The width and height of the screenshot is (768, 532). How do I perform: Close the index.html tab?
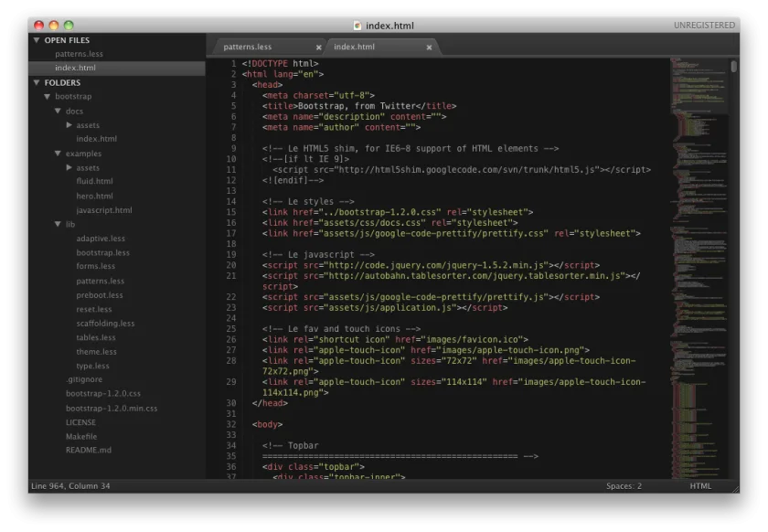(429, 48)
